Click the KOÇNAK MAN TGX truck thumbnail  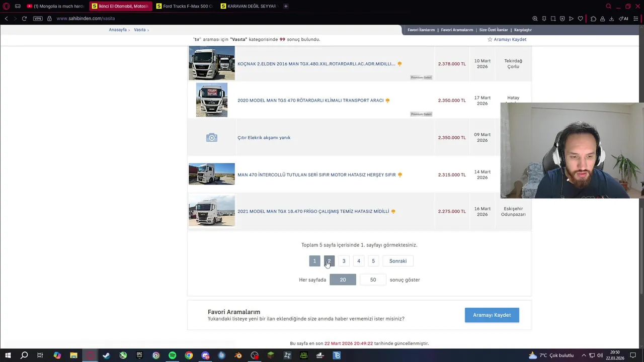click(211, 63)
